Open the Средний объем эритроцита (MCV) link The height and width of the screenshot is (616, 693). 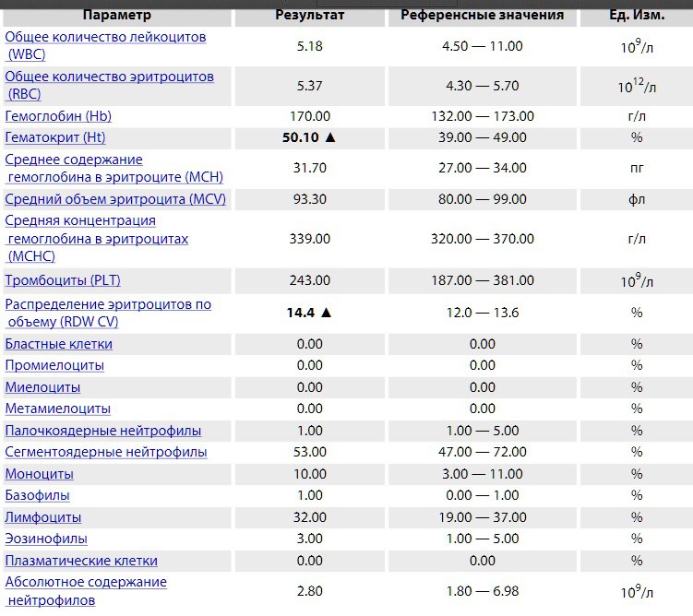click(x=115, y=199)
